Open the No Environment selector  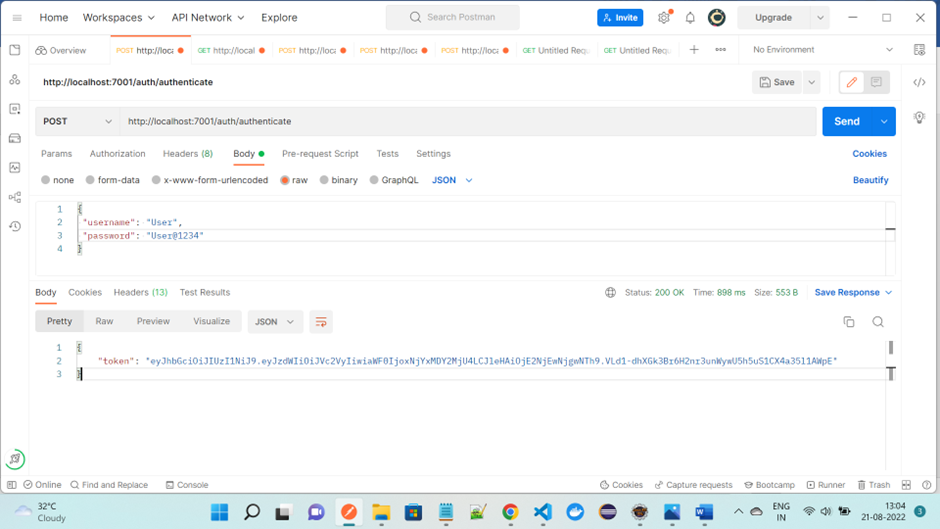[822, 50]
